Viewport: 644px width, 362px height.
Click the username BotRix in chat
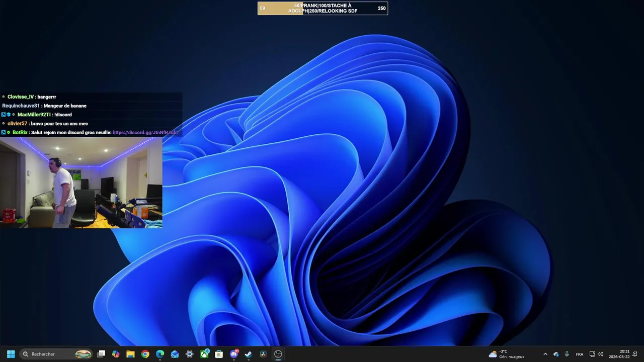pyautogui.click(x=20, y=133)
